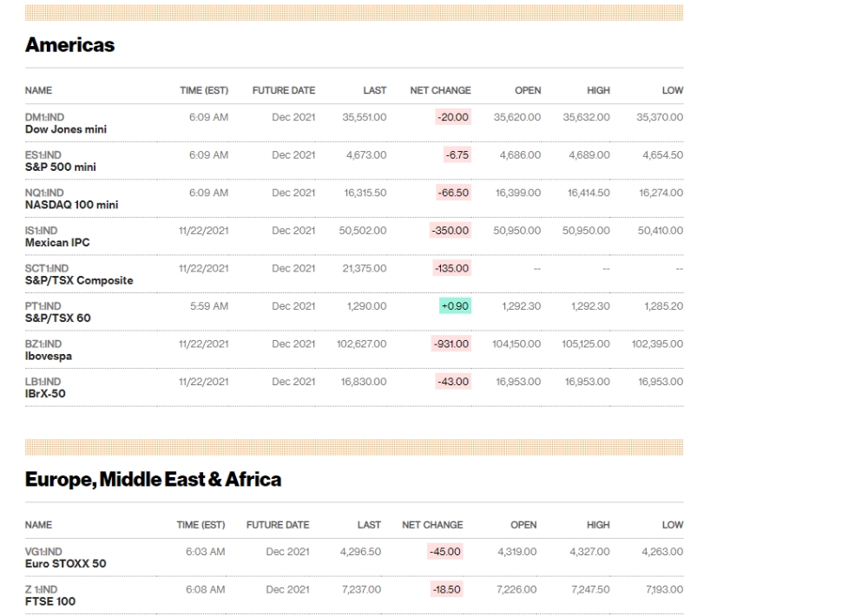Click the Euro STOXX 50 time 6:03 AM
The height and width of the screenshot is (616, 868).
(x=206, y=551)
